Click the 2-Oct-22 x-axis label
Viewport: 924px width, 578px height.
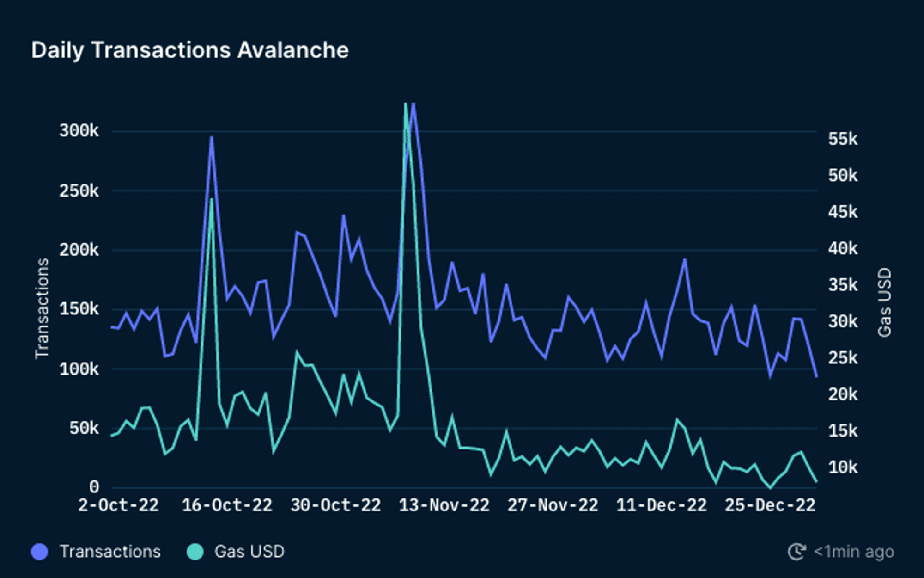pyautogui.click(x=118, y=505)
